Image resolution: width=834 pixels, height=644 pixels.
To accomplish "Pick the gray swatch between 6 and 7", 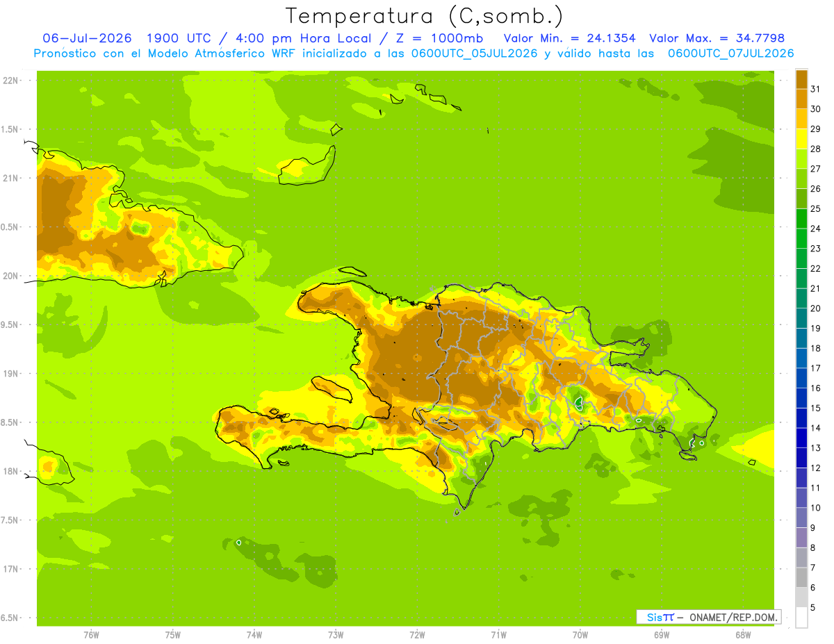I will click(801, 577).
